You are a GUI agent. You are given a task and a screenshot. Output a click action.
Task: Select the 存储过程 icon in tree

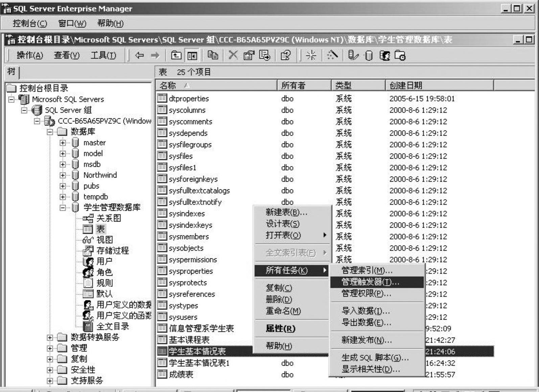coord(88,251)
